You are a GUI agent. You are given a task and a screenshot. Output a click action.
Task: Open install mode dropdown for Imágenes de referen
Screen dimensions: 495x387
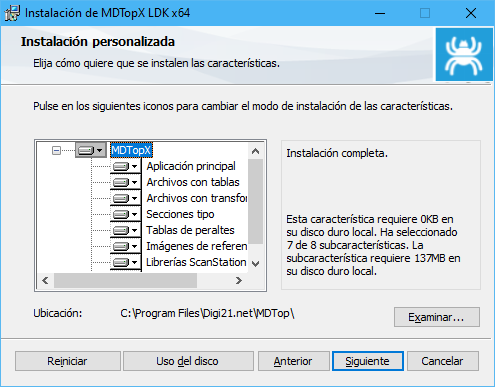coord(126,246)
